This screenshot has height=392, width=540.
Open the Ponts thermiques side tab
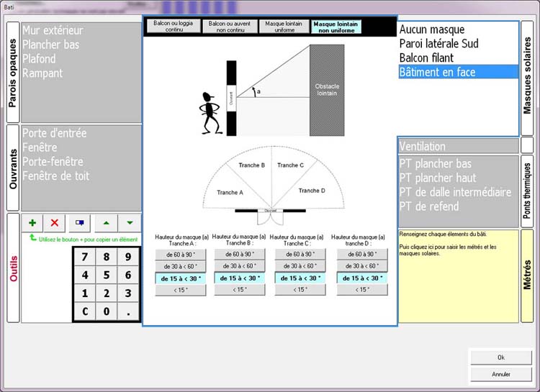527,191
